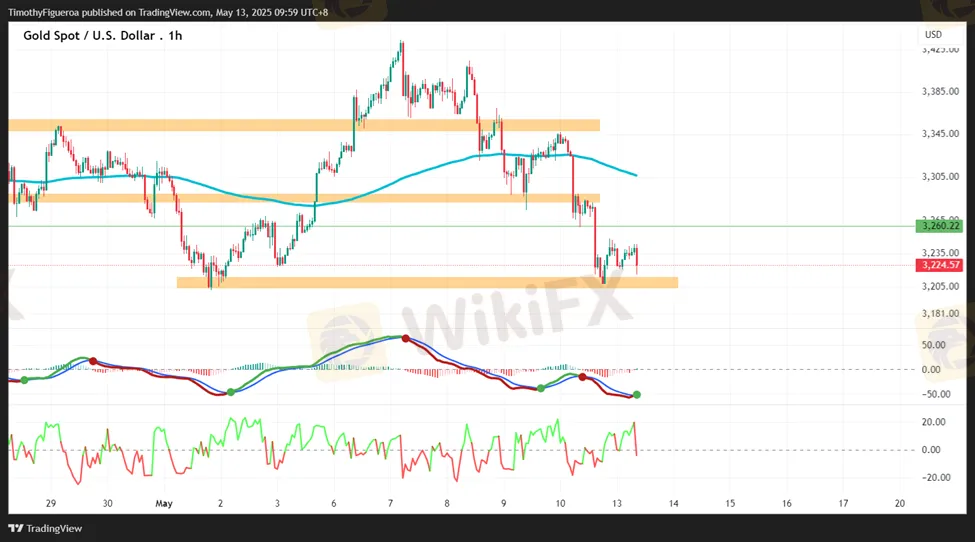
Task: Click date 17 on the time axis
Action: coord(843,503)
